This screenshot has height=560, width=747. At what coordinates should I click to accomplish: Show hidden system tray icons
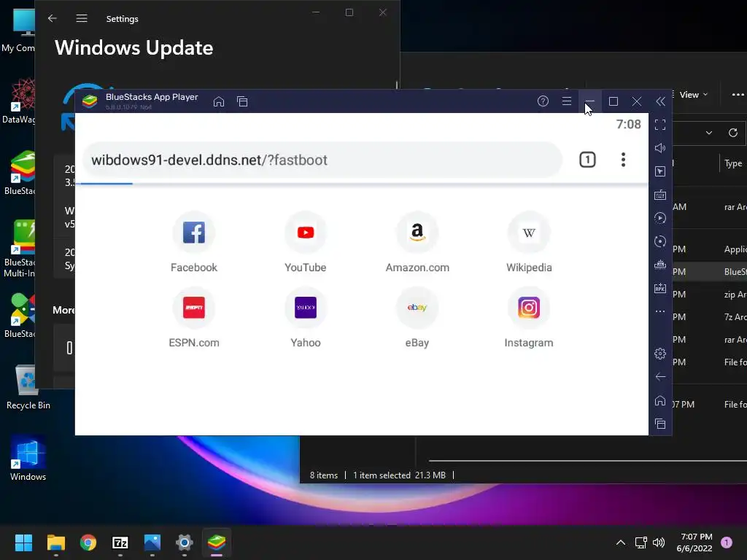click(x=621, y=542)
